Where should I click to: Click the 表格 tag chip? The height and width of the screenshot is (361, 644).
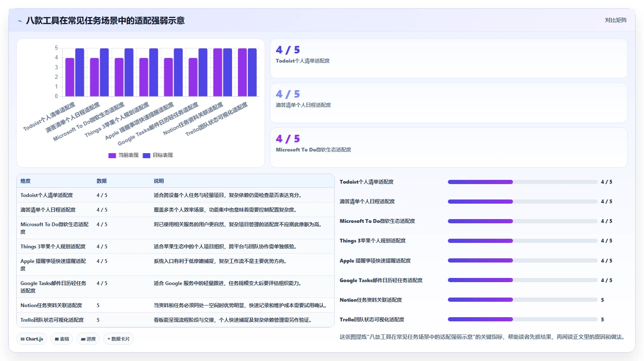tap(62, 339)
